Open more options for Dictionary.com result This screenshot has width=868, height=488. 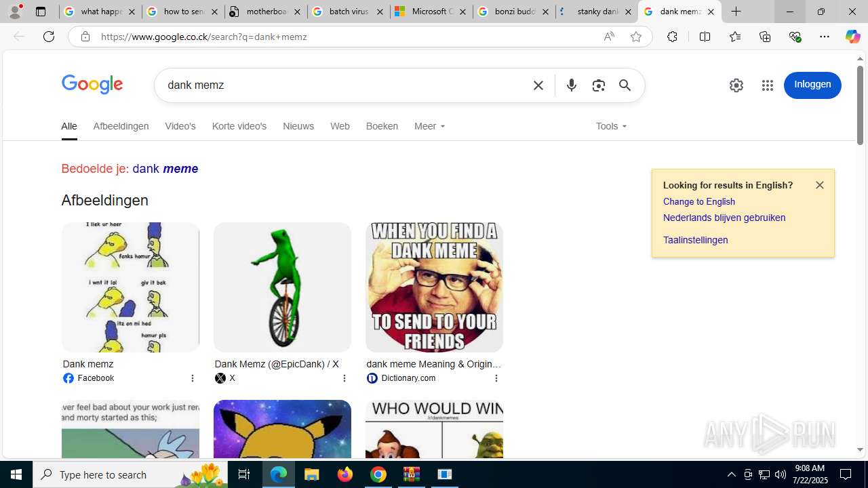[x=496, y=378]
